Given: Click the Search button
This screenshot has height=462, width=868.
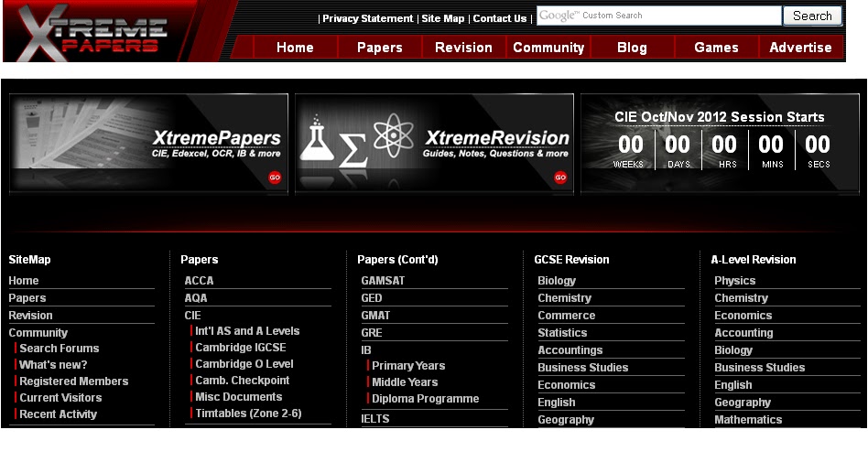Looking at the screenshot, I should [812, 16].
